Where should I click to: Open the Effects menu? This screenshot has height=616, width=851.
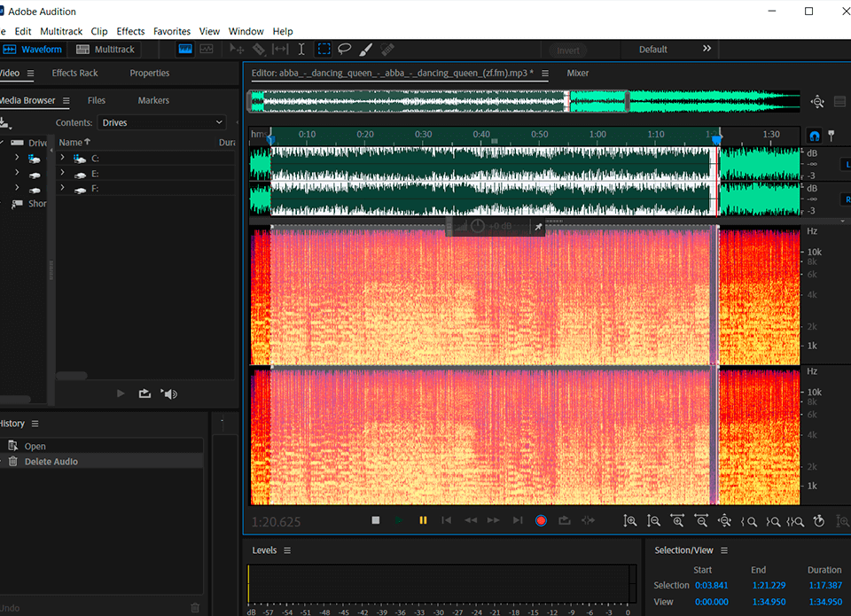(x=130, y=31)
